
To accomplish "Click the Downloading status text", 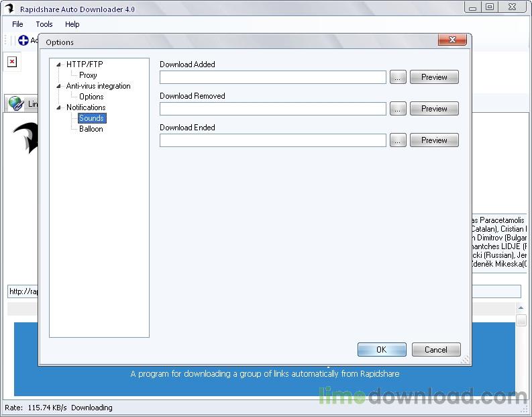I will (x=92, y=408).
